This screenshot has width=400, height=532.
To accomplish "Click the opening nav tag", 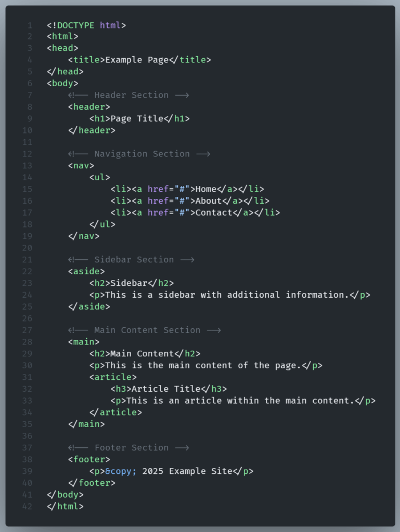I will pyautogui.click(x=81, y=166).
